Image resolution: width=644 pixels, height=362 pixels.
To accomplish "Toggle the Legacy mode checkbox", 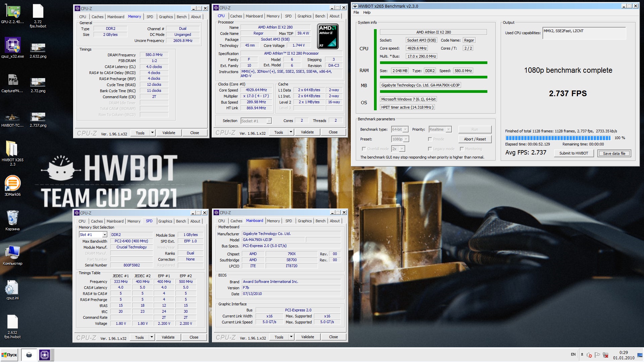I will (430, 149).
